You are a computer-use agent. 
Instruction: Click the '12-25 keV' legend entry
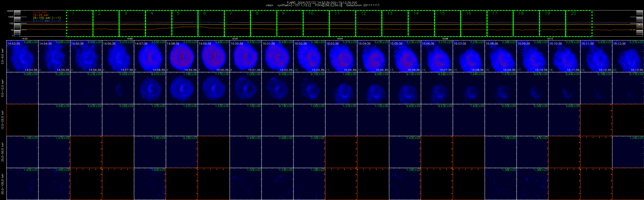click(41, 15)
